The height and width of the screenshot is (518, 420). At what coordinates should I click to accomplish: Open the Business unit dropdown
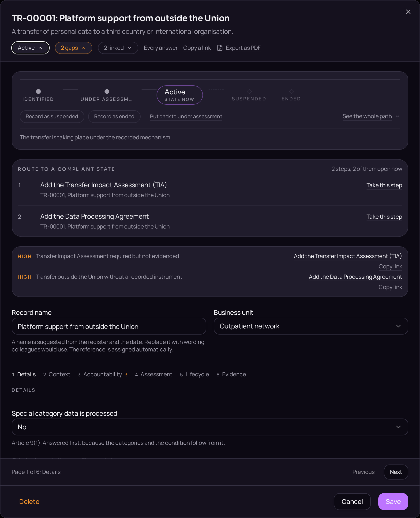(x=311, y=326)
